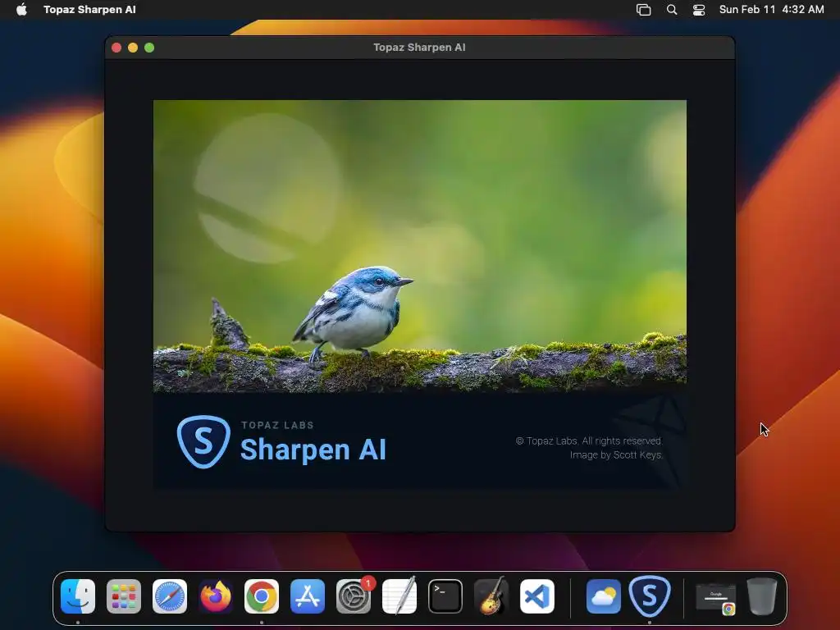Open Finder from the dock
840x630 pixels.
[78, 596]
